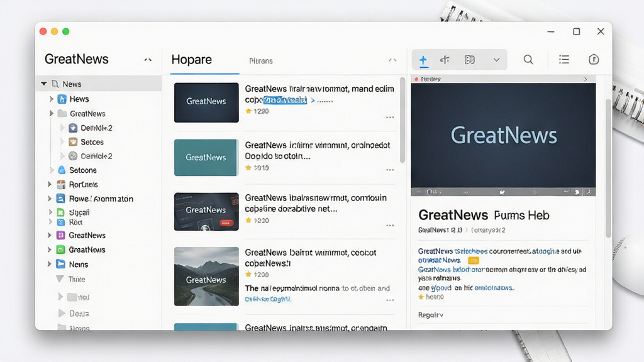Expand the Hews tree node
Viewport: 644px width, 362px height.
[52, 99]
